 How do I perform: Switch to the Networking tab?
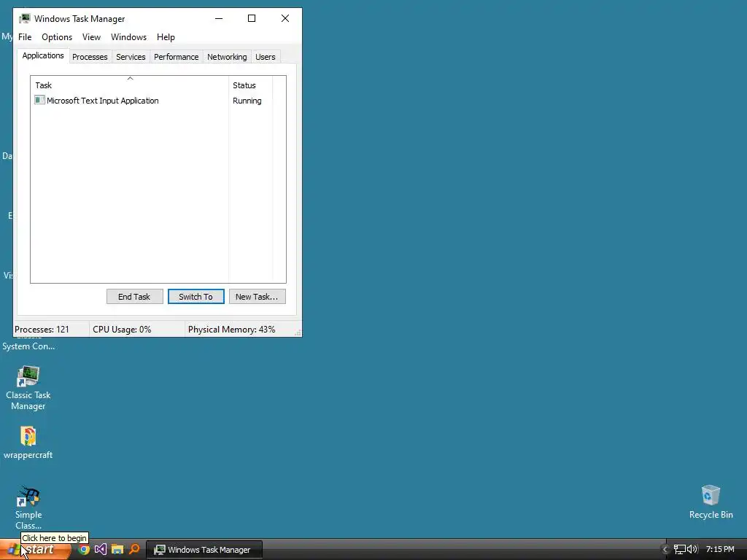pos(227,57)
